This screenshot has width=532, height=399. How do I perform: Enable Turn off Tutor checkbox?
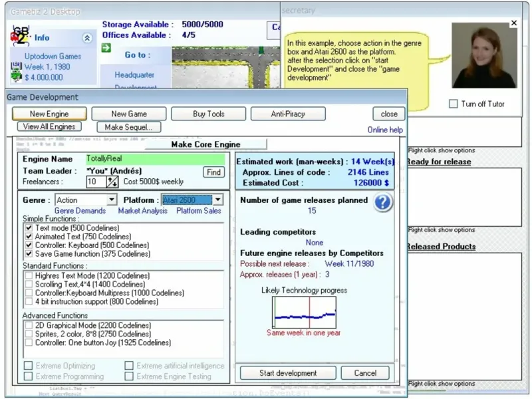[453, 104]
